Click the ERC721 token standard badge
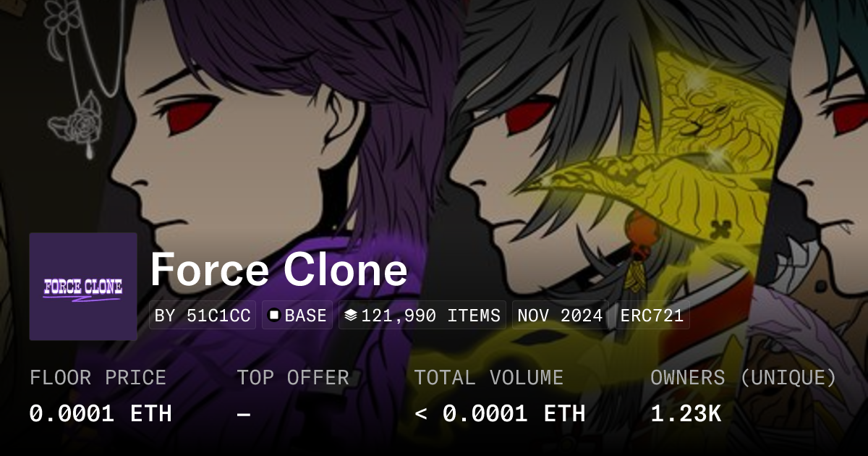Image resolution: width=868 pixels, height=456 pixels. (x=652, y=316)
